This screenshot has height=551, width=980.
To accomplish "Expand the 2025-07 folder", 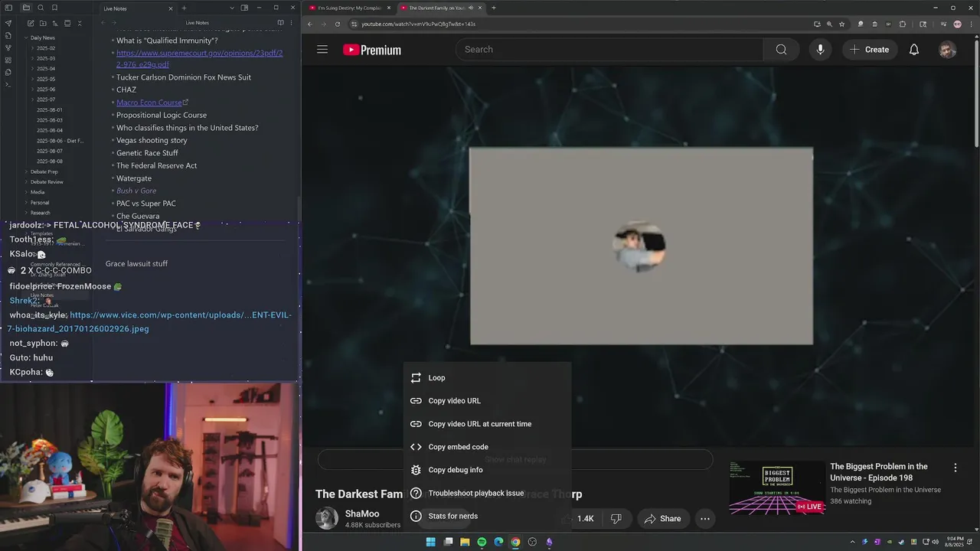I will pos(45,99).
